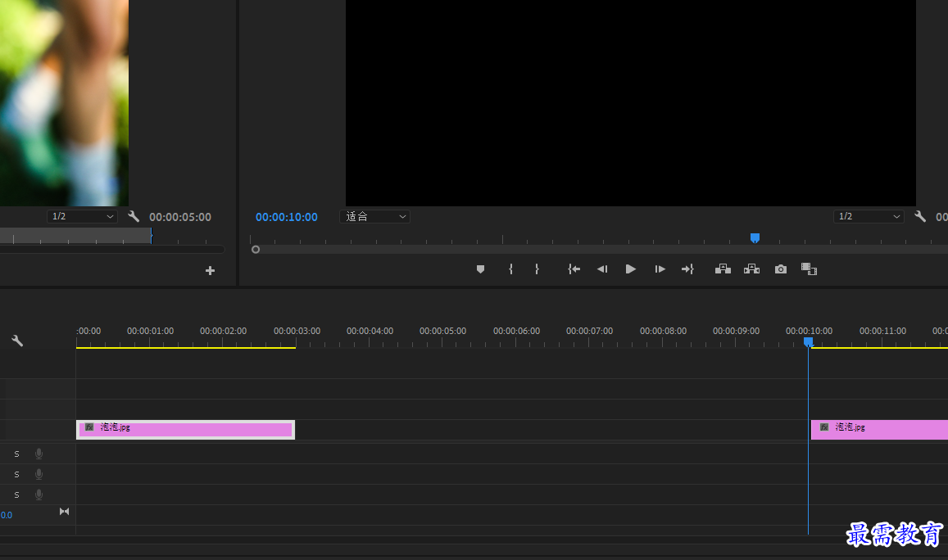This screenshot has width=948, height=560.
Task: Select the second 泡泡.jpg clip
Action: pyautogui.click(x=879, y=430)
